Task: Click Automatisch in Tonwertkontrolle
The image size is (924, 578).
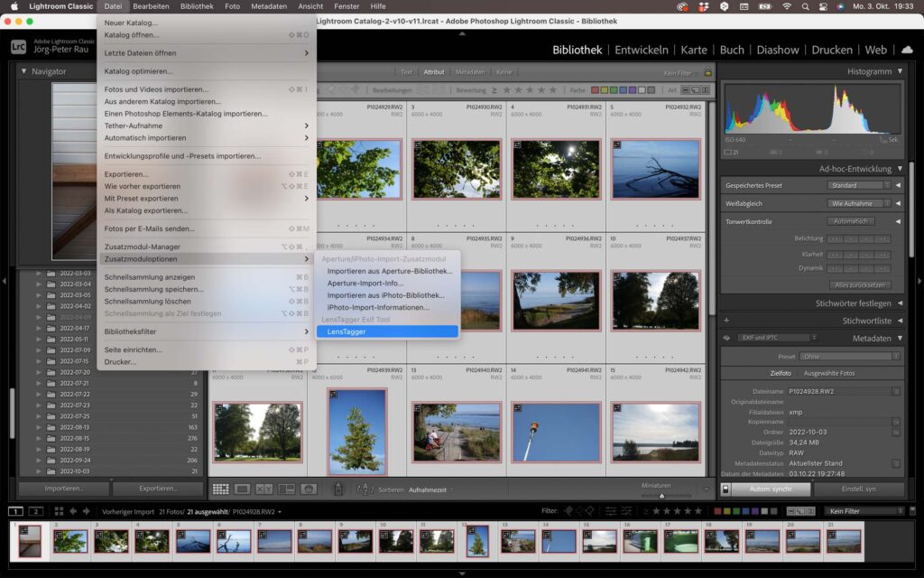Action: click(x=850, y=222)
